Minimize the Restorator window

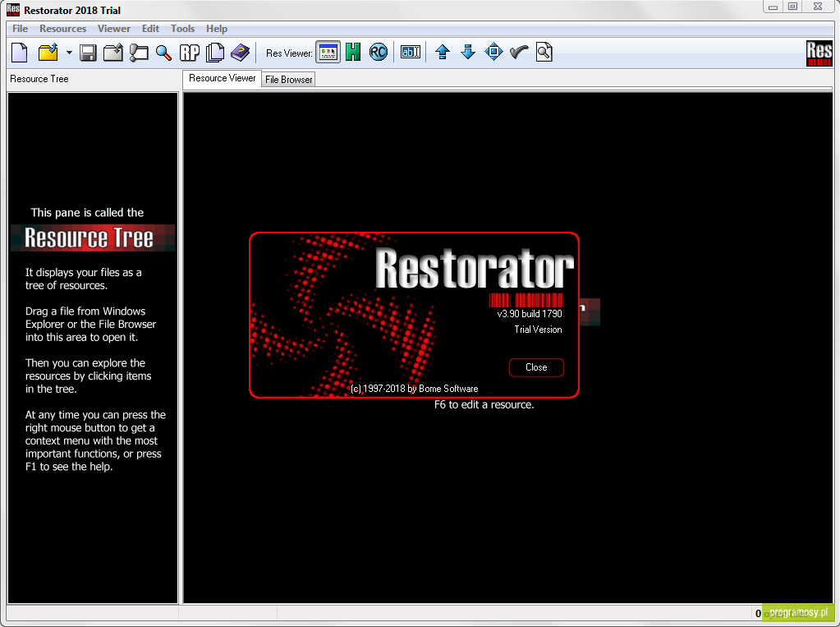coord(773,7)
